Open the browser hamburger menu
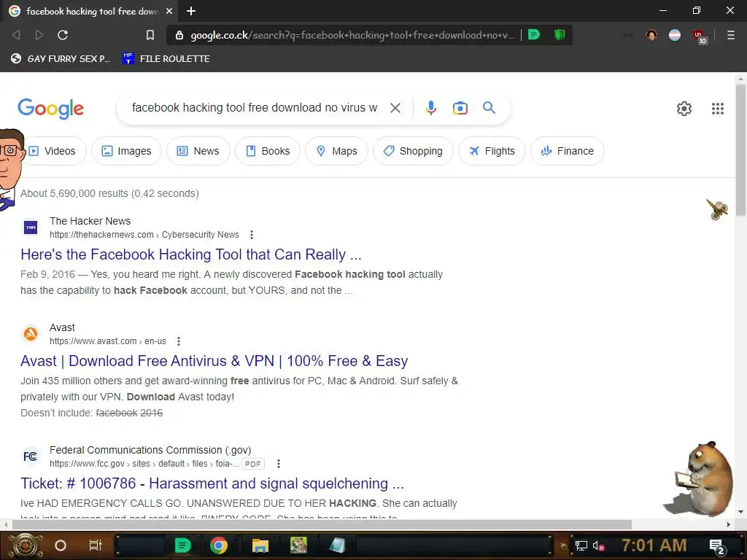Image resolution: width=747 pixels, height=560 pixels. (730, 35)
